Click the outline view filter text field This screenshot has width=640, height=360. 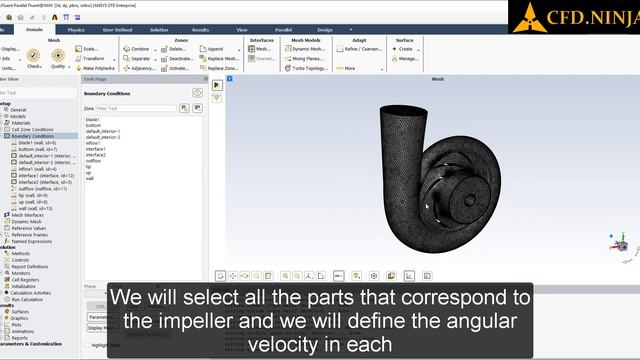(x=38, y=93)
